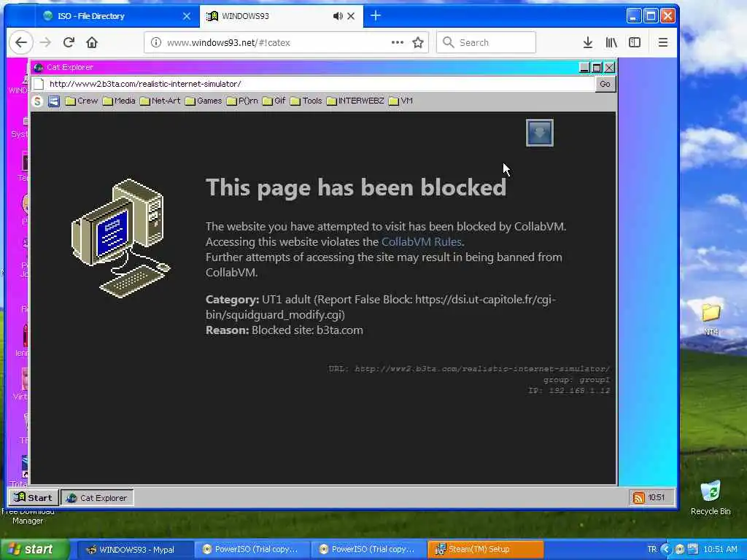Click the blue window bookmark icon

54,101
